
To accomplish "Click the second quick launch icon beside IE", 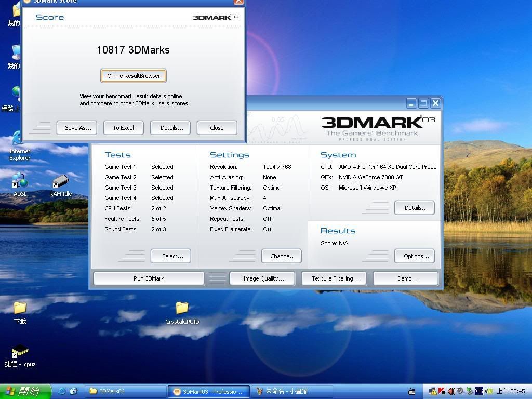I will click(74, 391).
